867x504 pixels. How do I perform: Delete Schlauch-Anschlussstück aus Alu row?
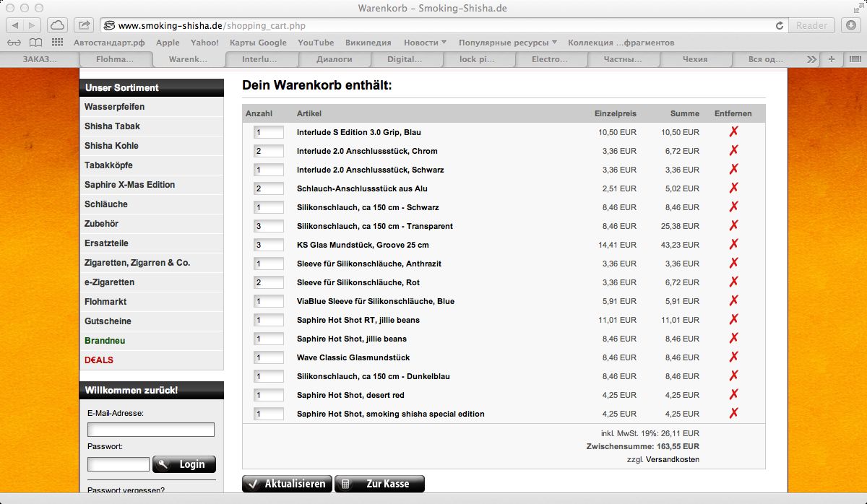pyautogui.click(x=733, y=188)
